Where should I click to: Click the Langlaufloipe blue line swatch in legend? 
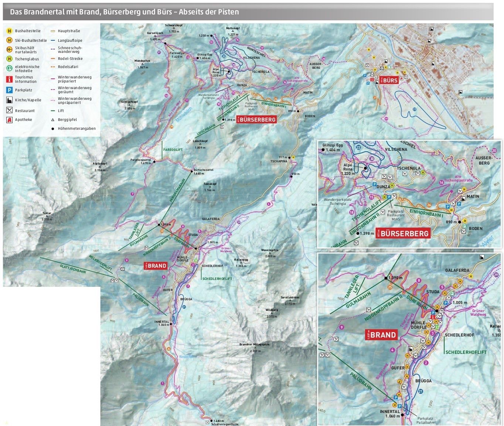point(53,41)
